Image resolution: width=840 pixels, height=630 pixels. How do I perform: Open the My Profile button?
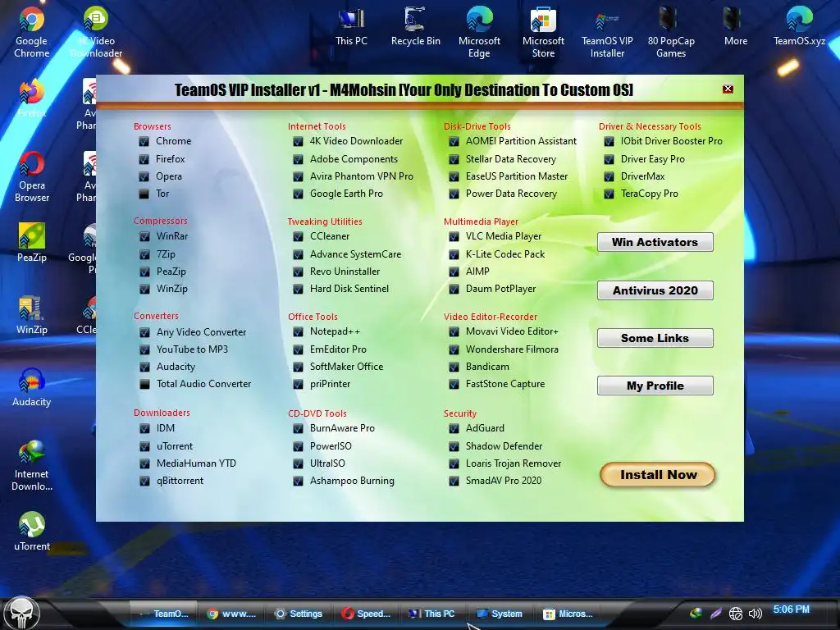[x=655, y=386]
